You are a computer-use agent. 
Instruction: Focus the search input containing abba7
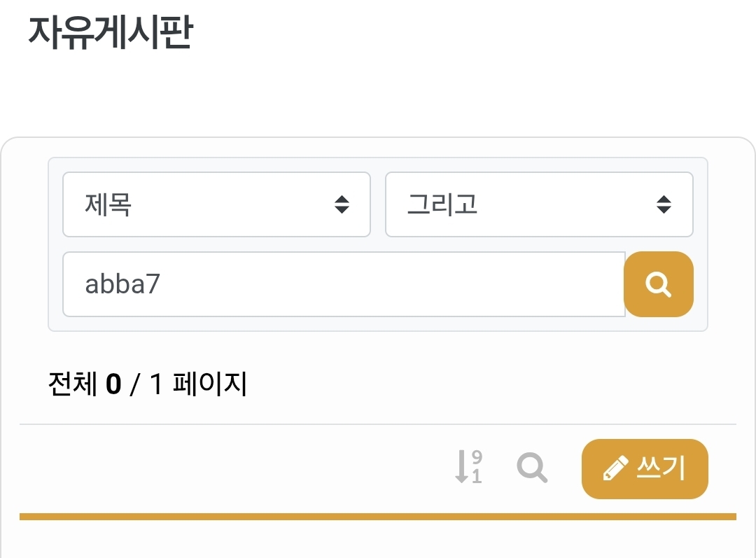(x=343, y=284)
